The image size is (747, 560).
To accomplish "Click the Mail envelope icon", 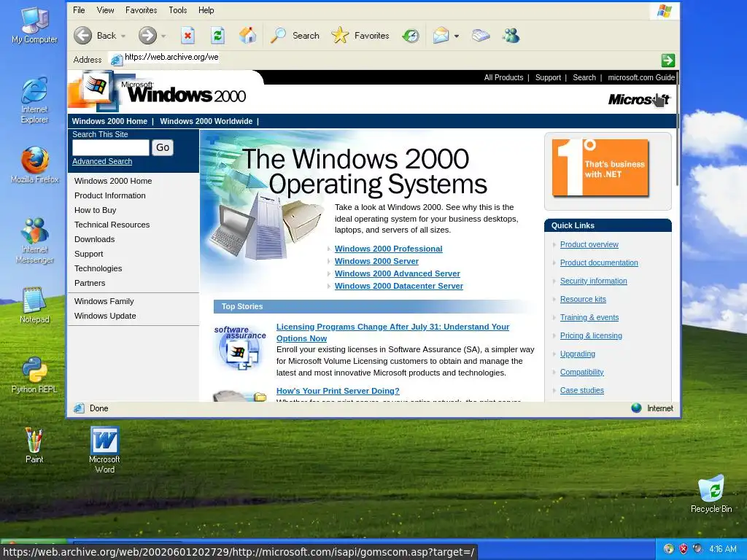I will [x=441, y=36].
